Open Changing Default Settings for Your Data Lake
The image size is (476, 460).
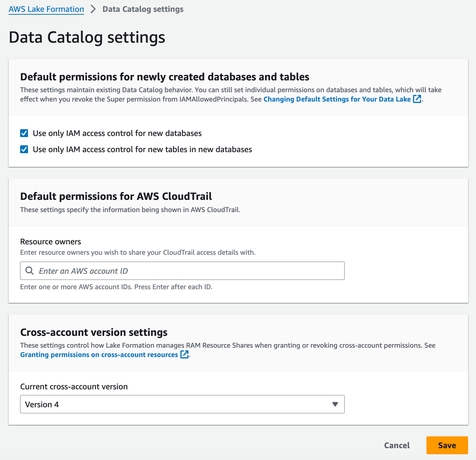(337, 99)
